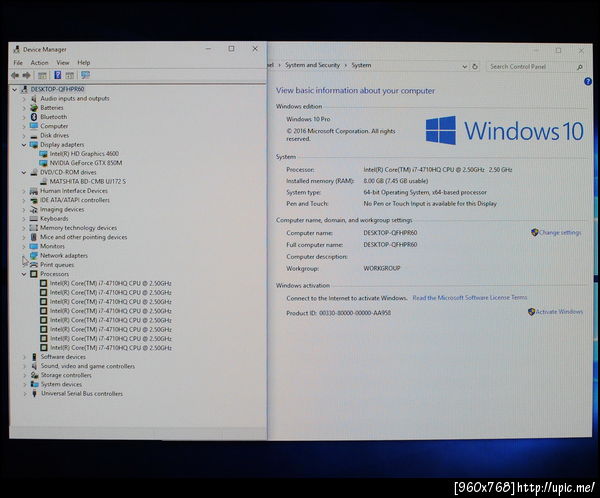The image size is (600, 498).
Task: Select the Disk drives icon
Action: 34,136
